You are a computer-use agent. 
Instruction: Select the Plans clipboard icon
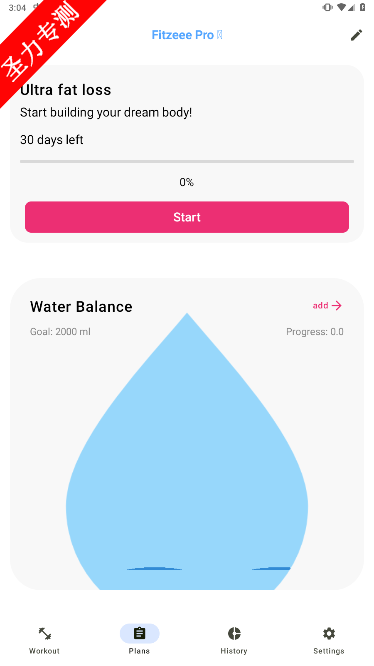pyautogui.click(x=139, y=634)
